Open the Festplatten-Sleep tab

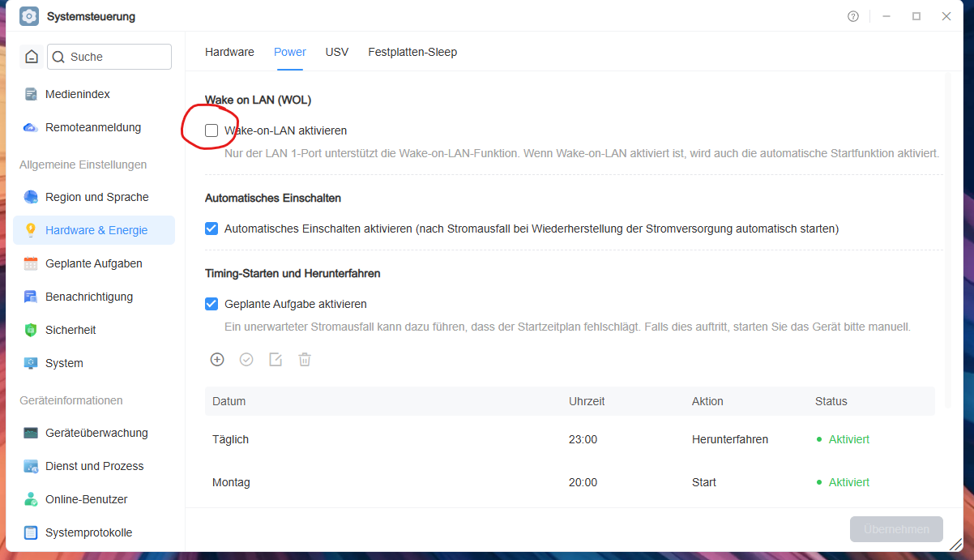[x=412, y=52]
